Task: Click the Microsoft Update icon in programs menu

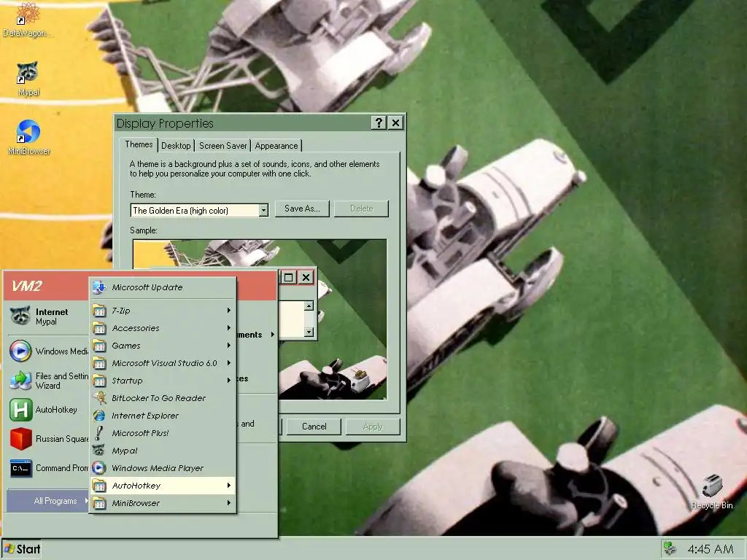Action: [99, 287]
